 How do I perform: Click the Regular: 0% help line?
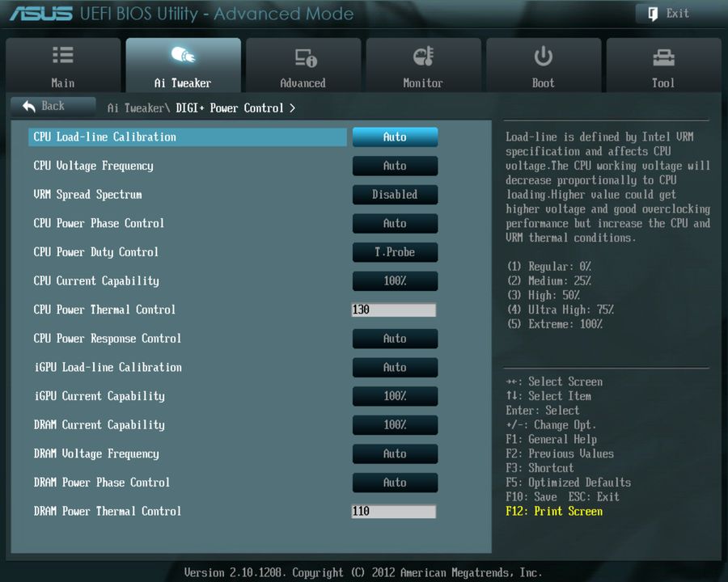coord(548,267)
